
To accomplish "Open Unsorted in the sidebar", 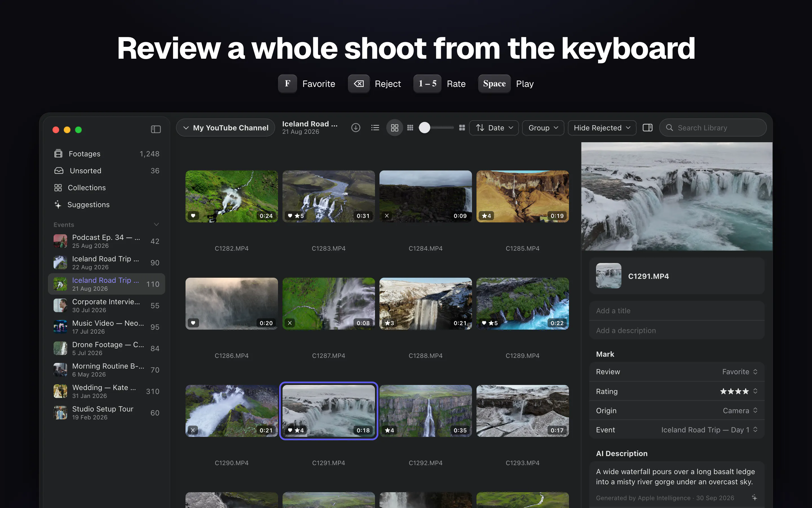I will point(107,171).
